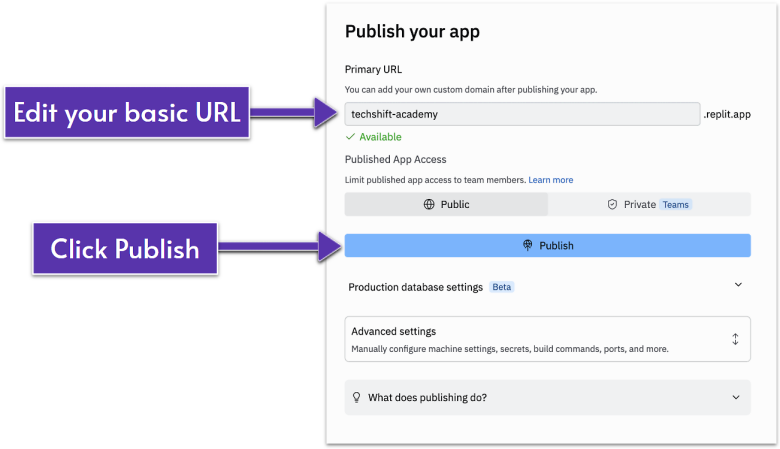The image size is (780, 449).
Task: Click the lightbulb icon
Action: (356, 397)
